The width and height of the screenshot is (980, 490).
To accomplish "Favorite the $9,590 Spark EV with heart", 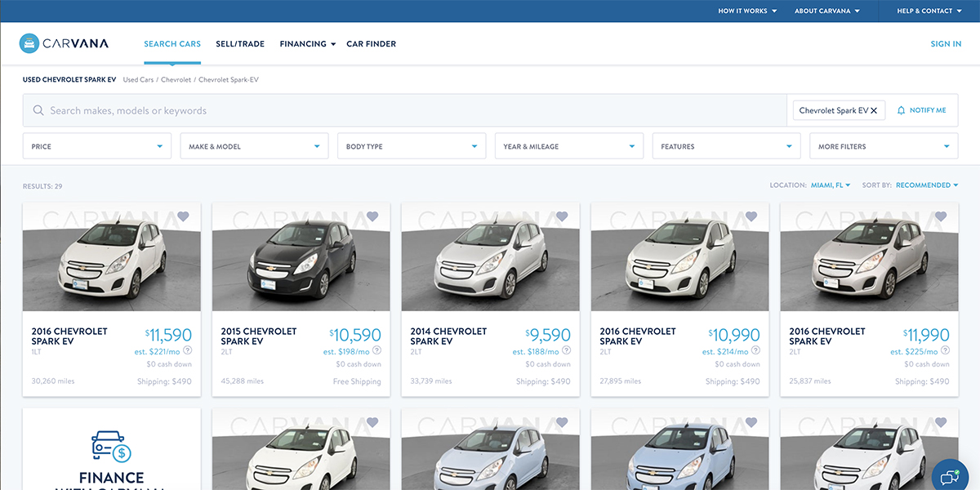I will (x=562, y=216).
